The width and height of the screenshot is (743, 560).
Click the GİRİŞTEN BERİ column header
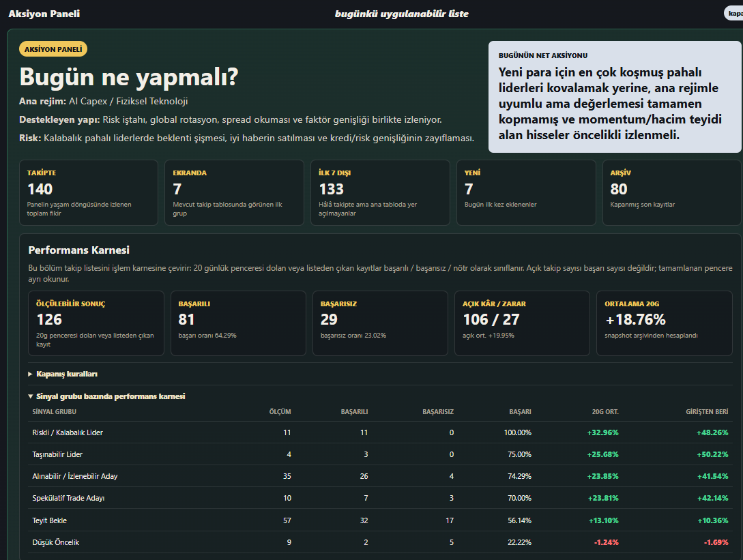pos(707,412)
